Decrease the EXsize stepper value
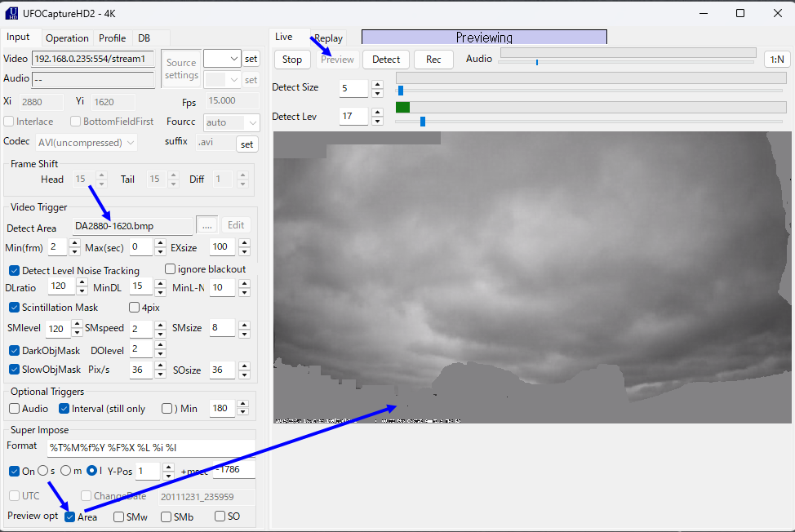795x532 pixels. 244,251
